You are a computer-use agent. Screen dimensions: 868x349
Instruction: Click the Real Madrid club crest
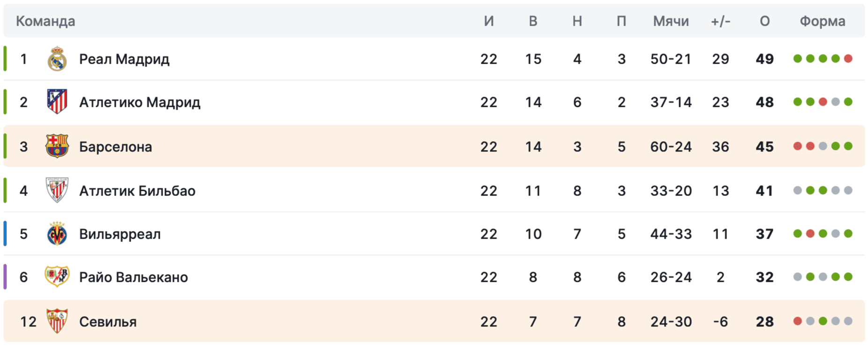57,59
